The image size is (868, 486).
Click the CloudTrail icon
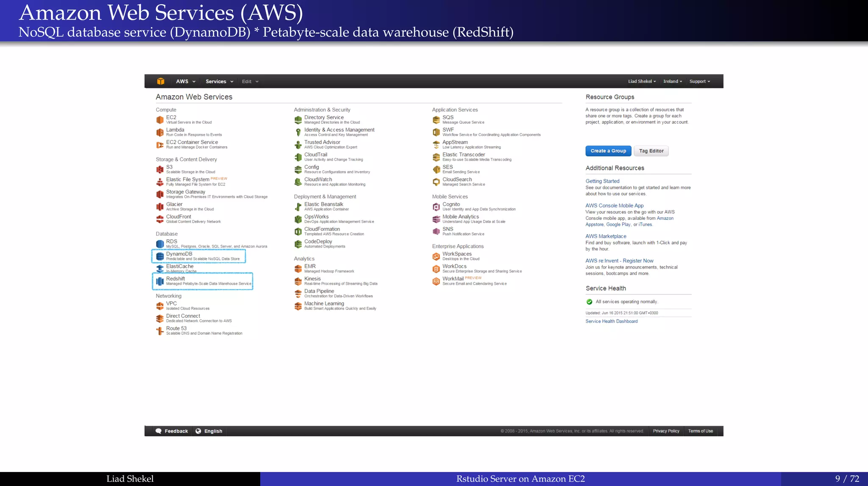[298, 157]
